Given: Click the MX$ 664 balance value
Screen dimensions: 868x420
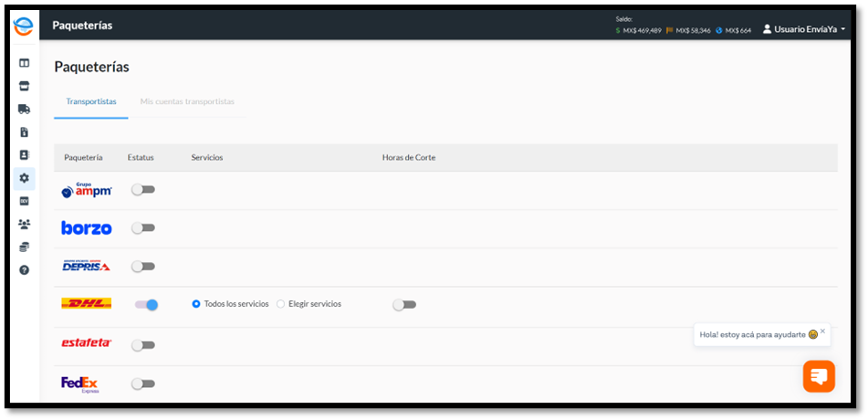Looking at the screenshot, I should pos(737,31).
